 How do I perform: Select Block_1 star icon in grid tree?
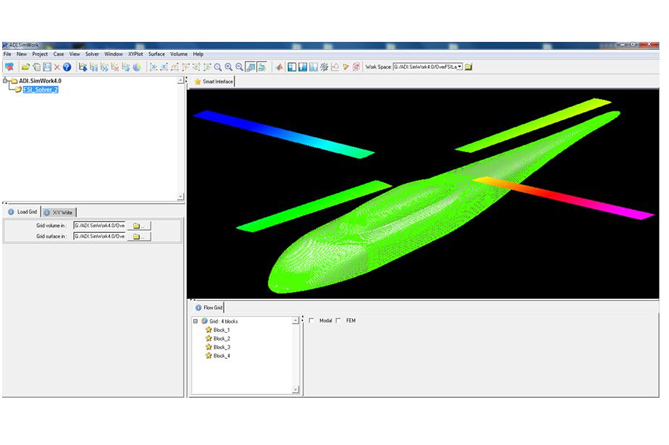[208, 329]
